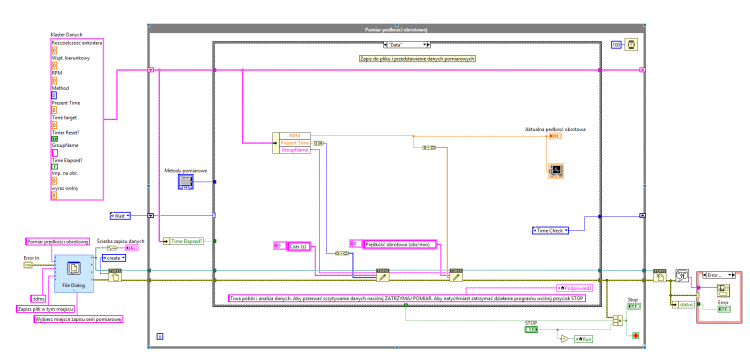Select the Prędkość obrotowa (obr/min) string constant
The image size is (750, 363).
point(400,244)
